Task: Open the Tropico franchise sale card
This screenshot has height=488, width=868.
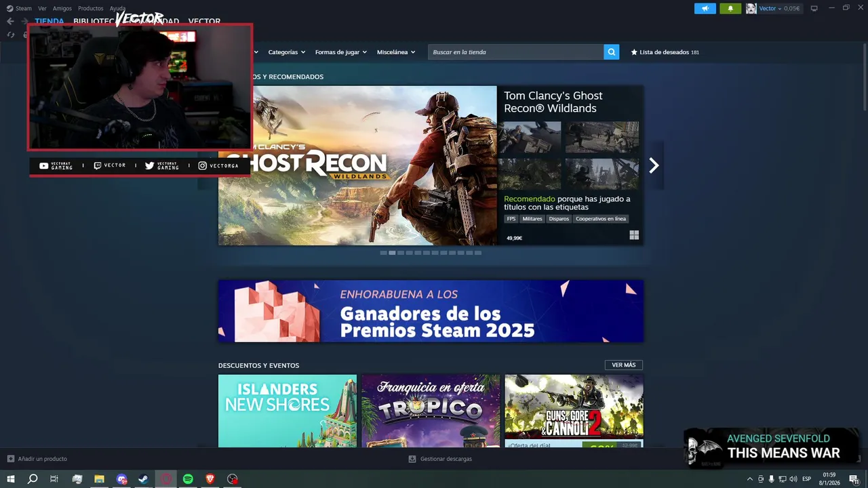Action: (x=431, y=411)
